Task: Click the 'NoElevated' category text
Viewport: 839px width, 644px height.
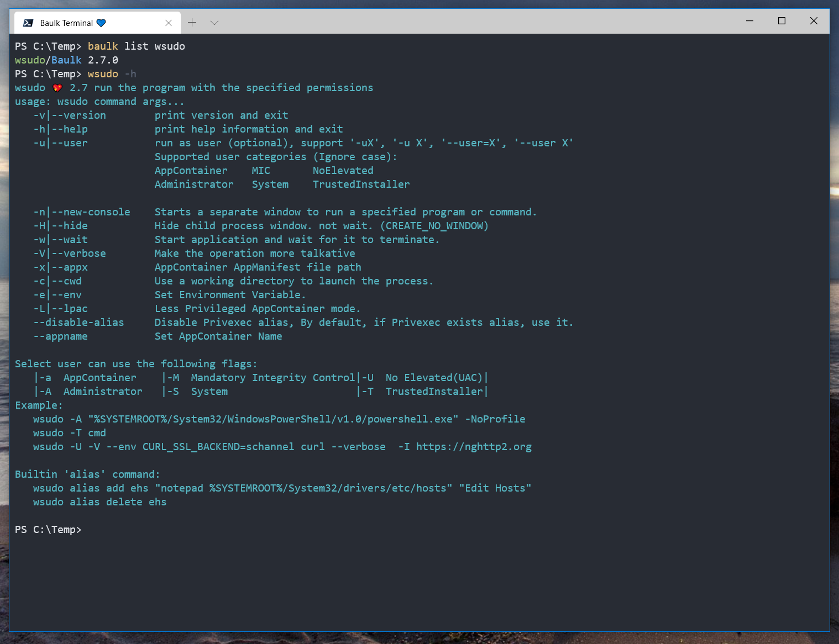Action: tap(343, 171)
